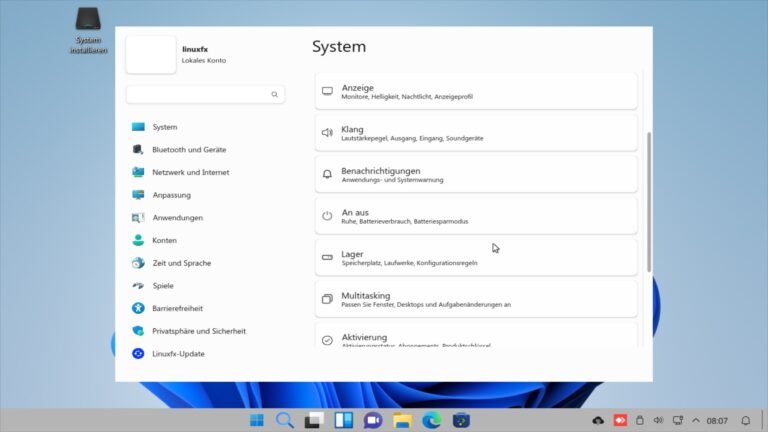Open the Start menu from taskbar

coord(257,420)
